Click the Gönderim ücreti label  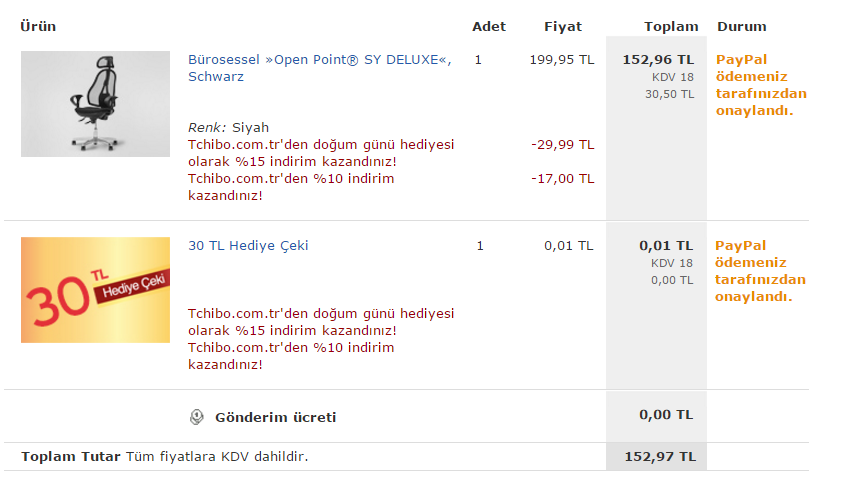point(275,418)
